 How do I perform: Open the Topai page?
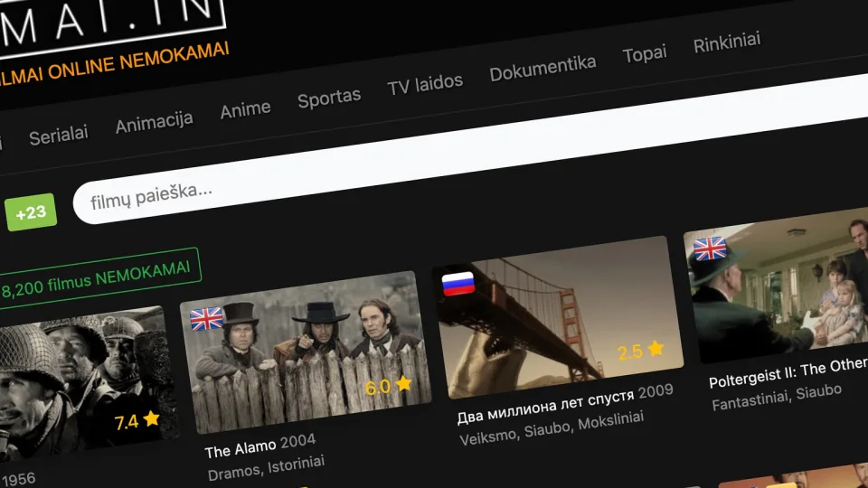click(x=645, y=53)
